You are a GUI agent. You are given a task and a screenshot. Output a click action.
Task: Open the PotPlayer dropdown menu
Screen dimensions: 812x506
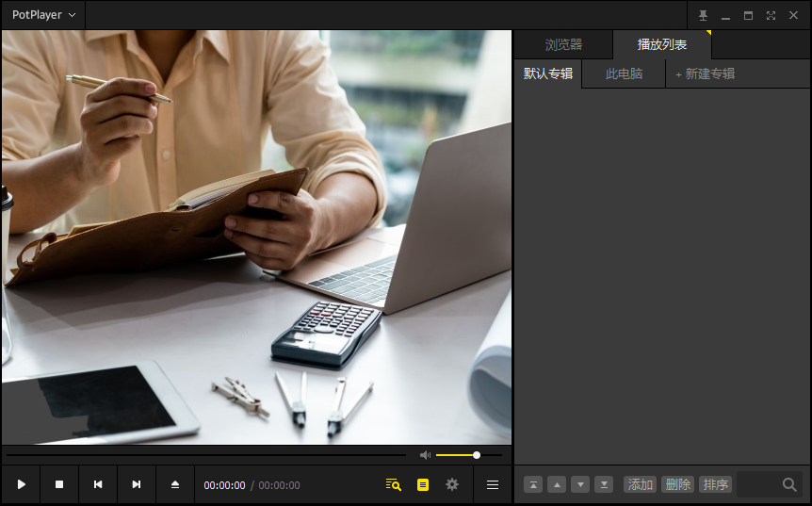[44, 15]
